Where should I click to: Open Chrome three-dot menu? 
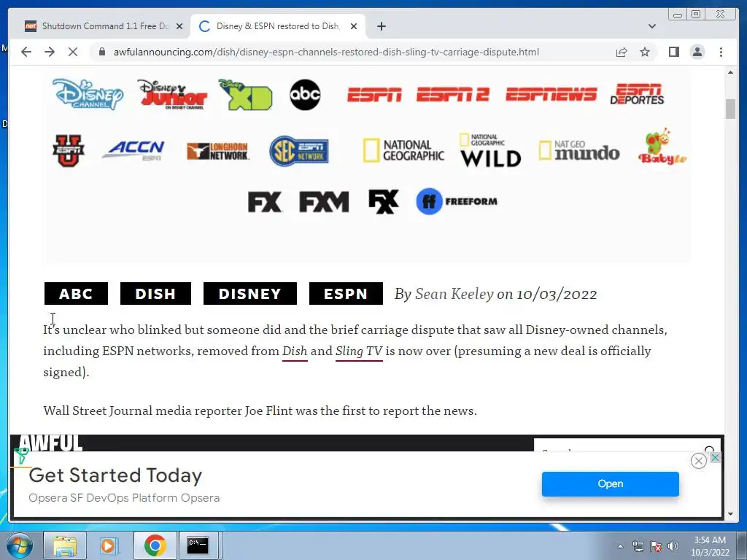721,52
